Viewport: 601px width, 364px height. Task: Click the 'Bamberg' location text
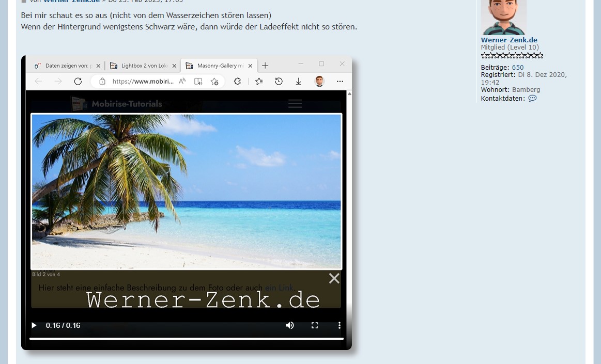[x=526, y=89]
